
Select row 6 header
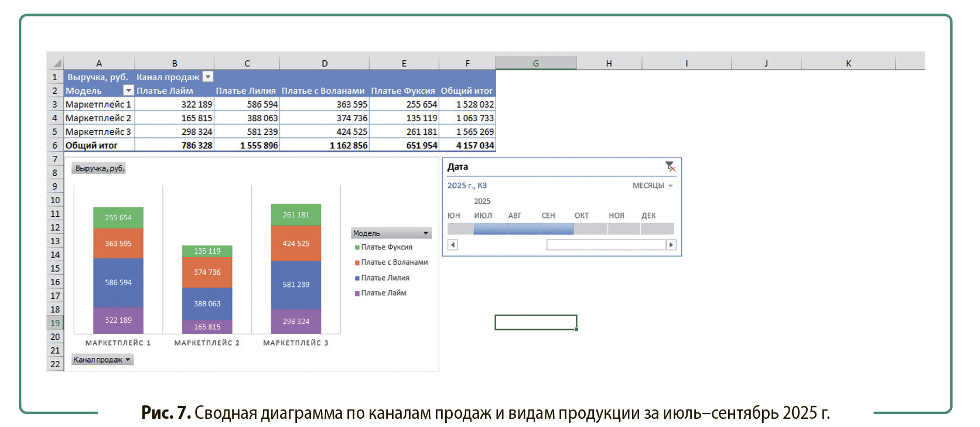coord(55,145)
